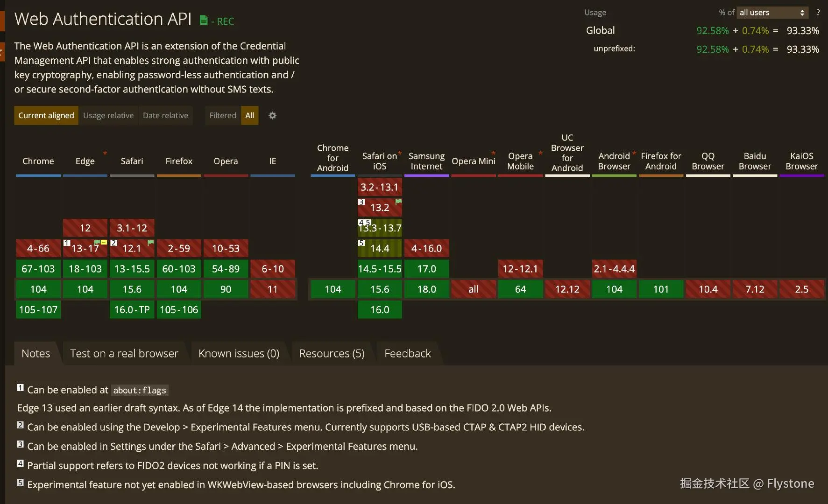828x504 pixels.
Task: Open the Test on a real browser tab
Action: (x=124, y=353)
